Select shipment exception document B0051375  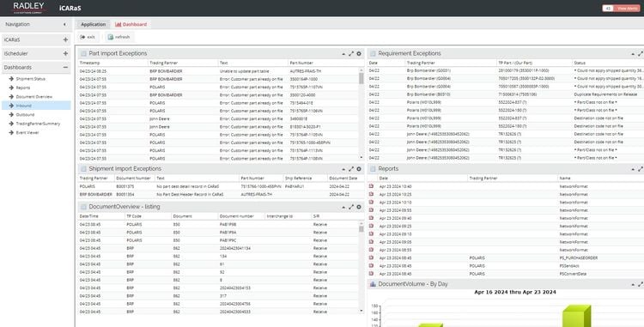[221, 186]
